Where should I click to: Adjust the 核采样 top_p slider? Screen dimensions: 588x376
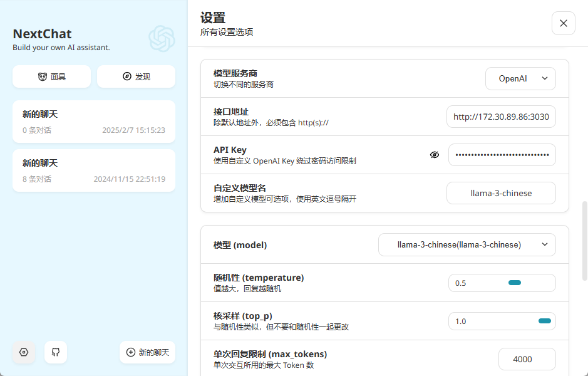click(x=544, y=321)
